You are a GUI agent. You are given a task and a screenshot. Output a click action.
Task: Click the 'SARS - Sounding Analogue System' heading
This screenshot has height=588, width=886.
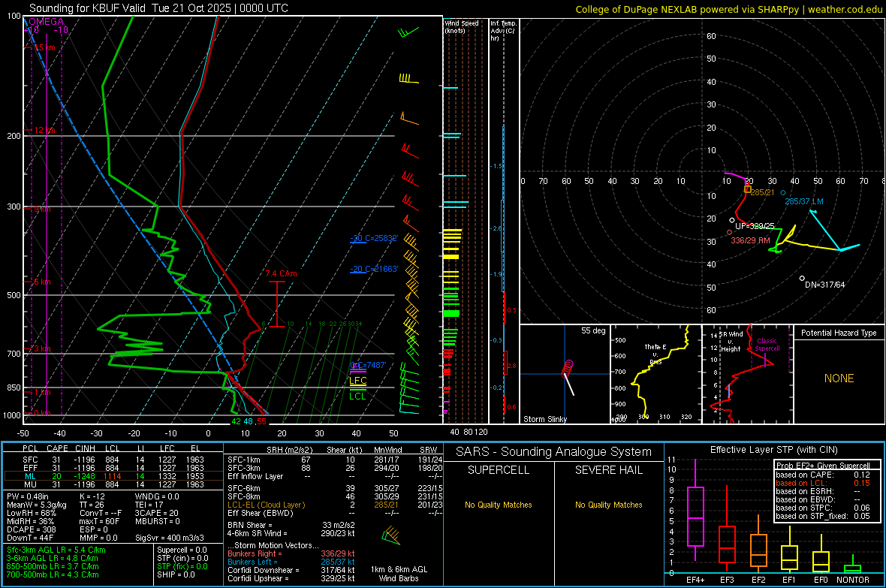553,452
